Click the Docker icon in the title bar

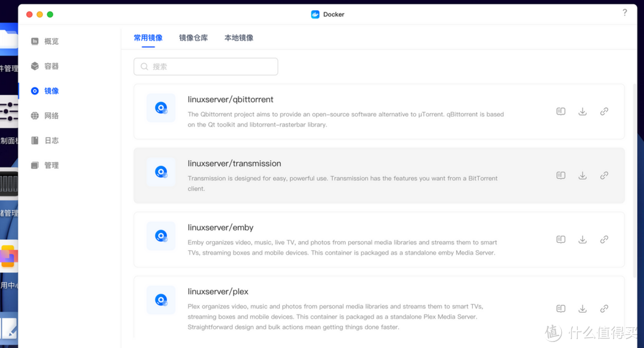point(315,14)
